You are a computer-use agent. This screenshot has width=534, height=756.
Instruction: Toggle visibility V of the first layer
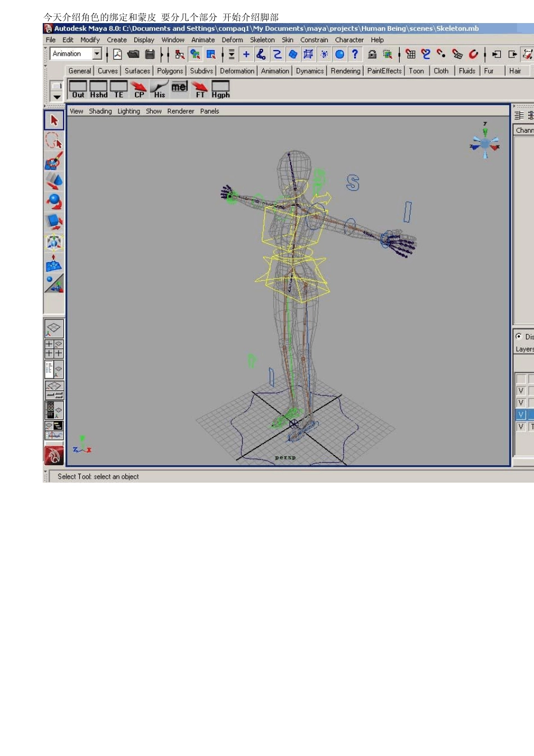[x=521, y=390]
